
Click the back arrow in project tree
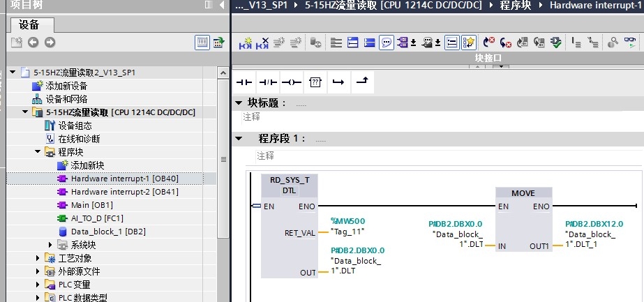point(33,43)
